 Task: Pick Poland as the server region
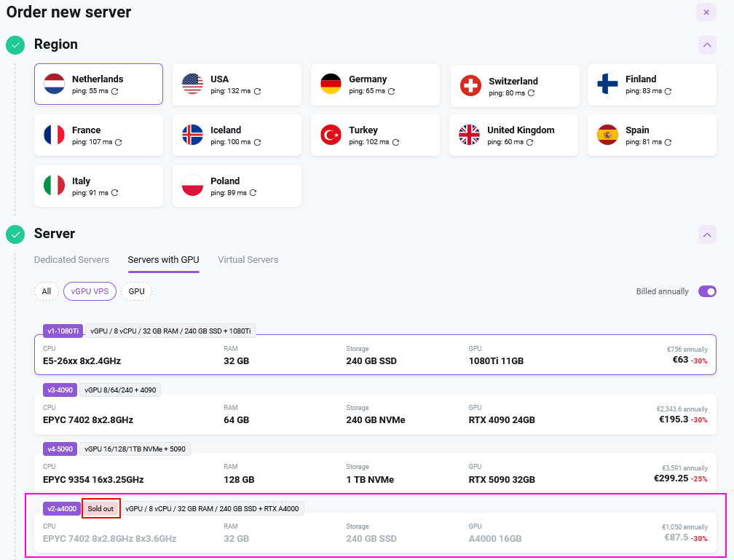click(x=237, y=186)
